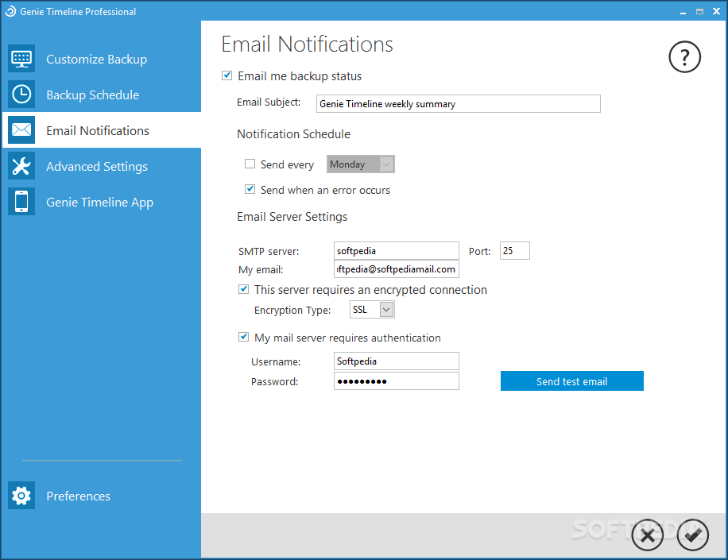Click the Port number field
Screen dimensions: 728x560
pos(515,250)
